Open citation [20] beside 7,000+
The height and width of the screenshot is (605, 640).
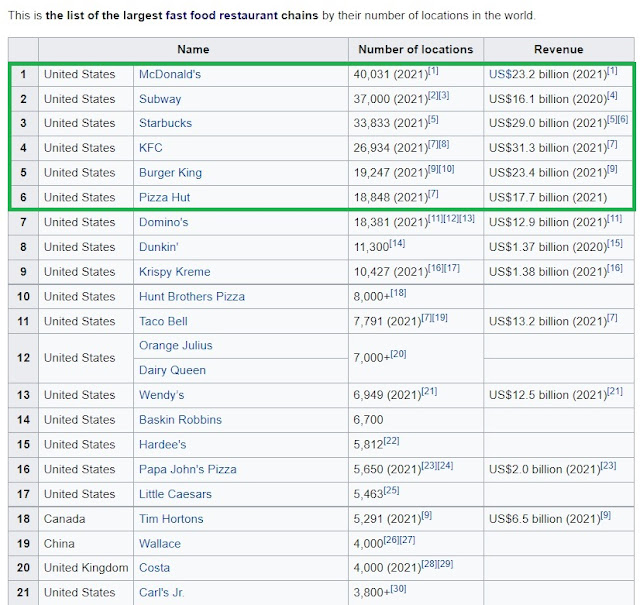click(x=398, y=354)
